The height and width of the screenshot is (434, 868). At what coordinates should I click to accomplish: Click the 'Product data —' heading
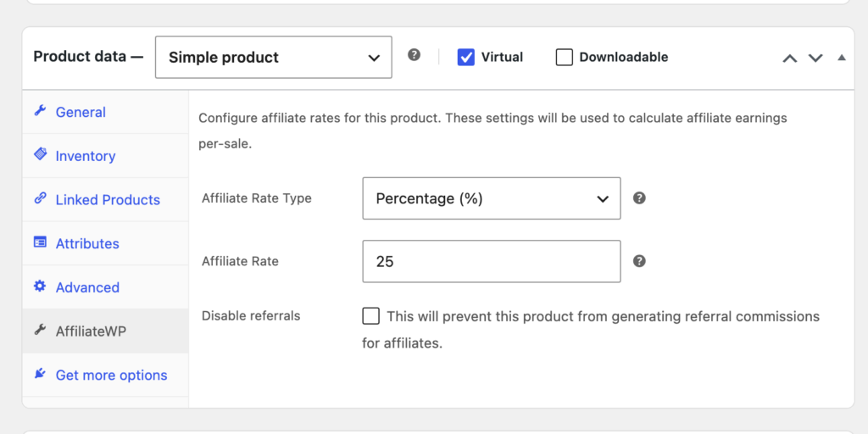tap(88, 57)
